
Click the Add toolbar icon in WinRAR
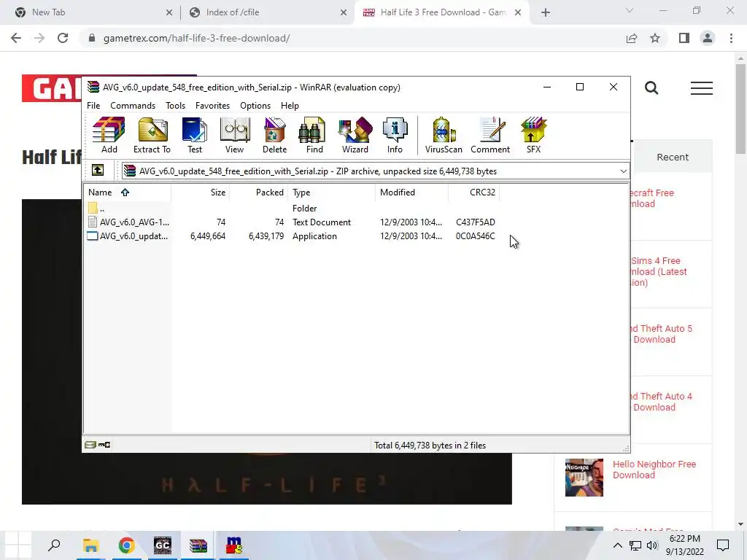click(109, 135)
